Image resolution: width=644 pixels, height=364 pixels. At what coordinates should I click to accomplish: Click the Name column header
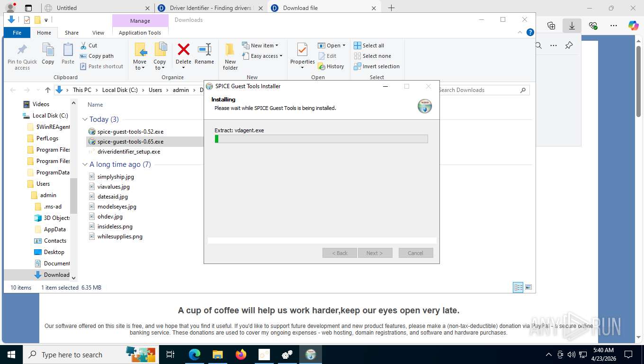coord(95,105)
